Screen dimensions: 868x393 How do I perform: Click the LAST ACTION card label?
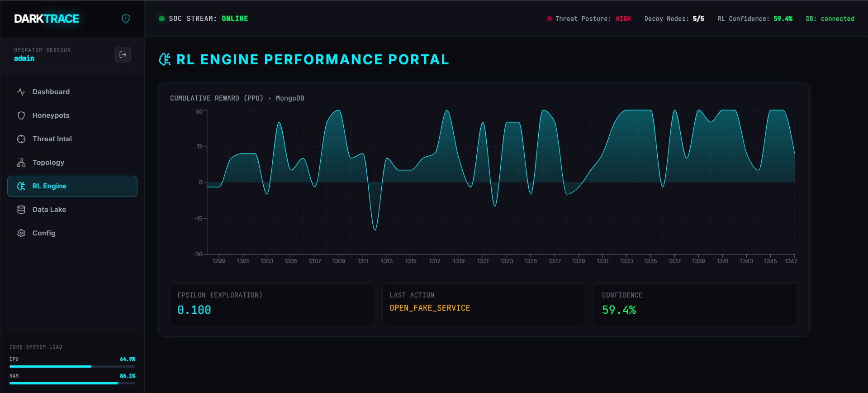(x=412, y=295)
